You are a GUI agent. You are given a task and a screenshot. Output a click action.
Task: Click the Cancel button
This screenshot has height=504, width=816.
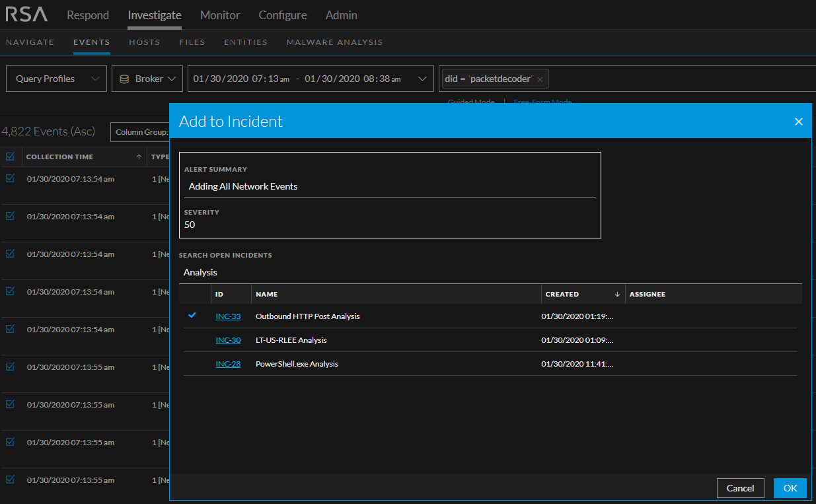point(740,488)
